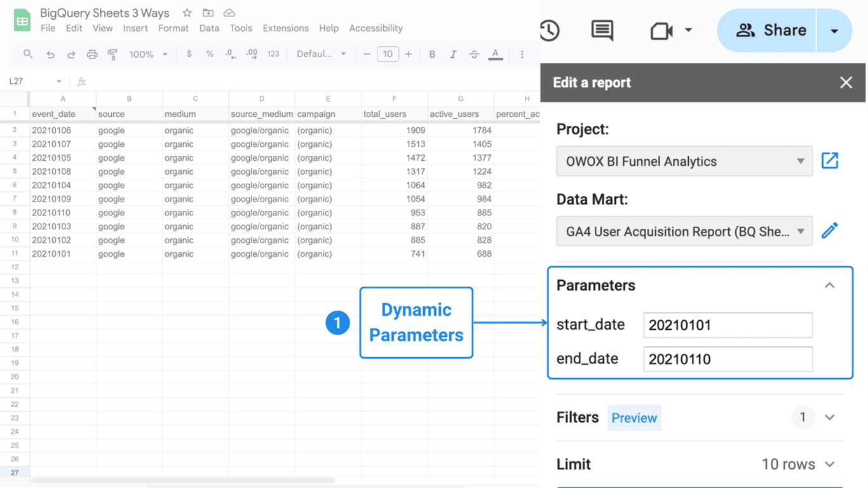Open the text color picker
This screenshot has height=488, width=868.
pos(496,55)
